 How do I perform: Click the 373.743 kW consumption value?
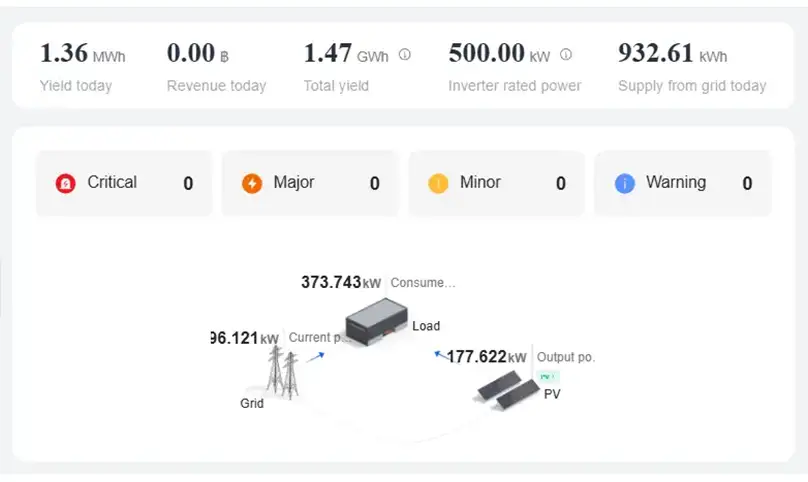[x=341, y=282]
